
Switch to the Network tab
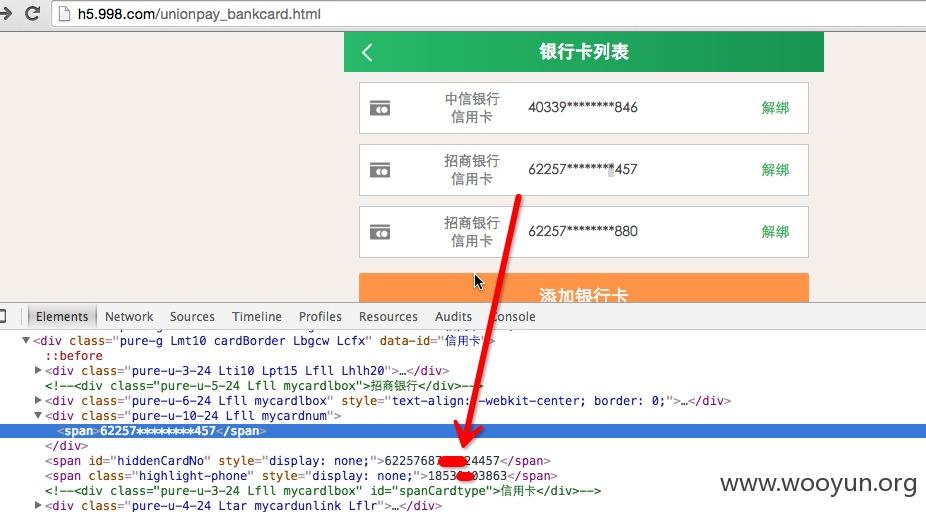click(x=129, y=317)
